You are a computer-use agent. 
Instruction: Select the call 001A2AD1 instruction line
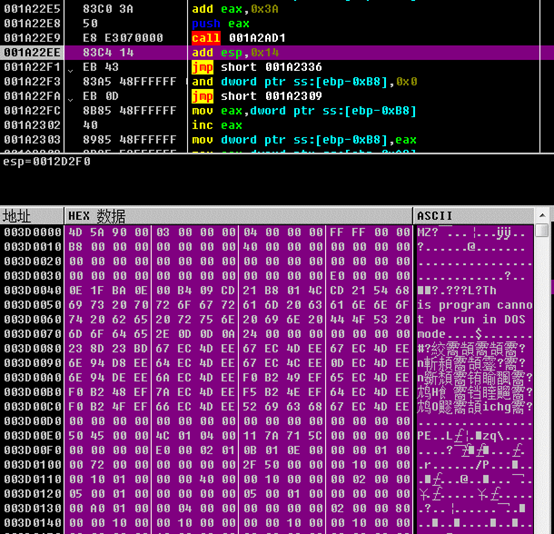pos(238,38)
